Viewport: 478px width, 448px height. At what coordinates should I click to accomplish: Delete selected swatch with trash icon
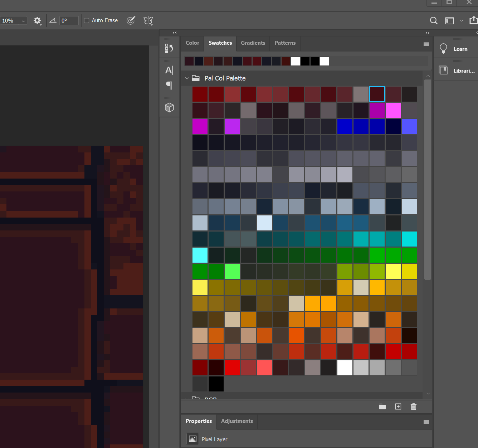pyautogui.click(x=414, y=406)
